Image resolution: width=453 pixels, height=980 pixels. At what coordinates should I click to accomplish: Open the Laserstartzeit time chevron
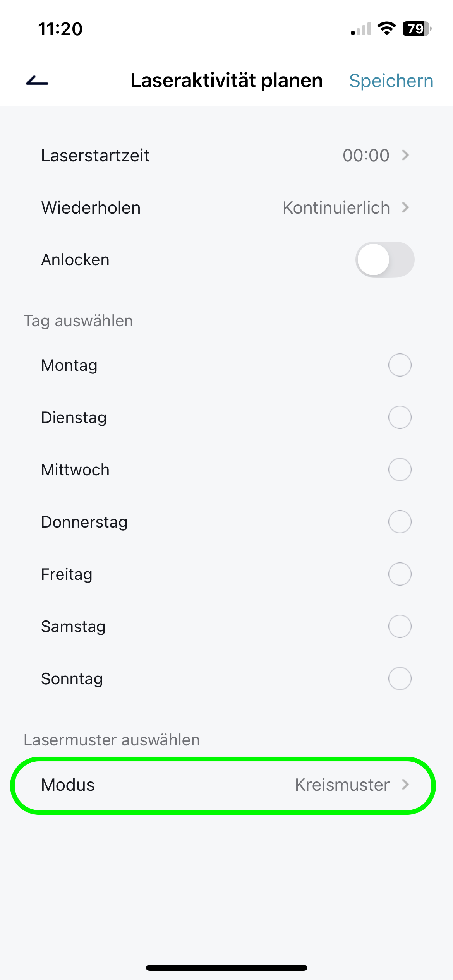point(405,155)
